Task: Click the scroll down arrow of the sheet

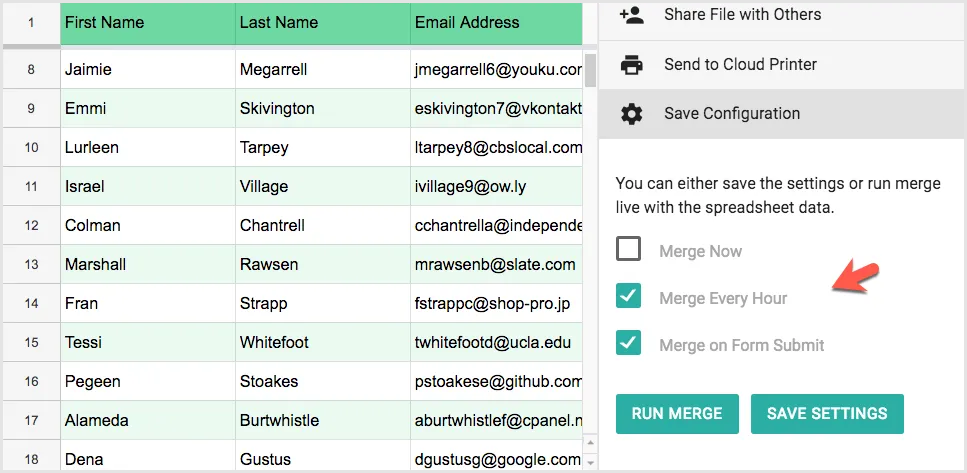Action: coord(590,462)
